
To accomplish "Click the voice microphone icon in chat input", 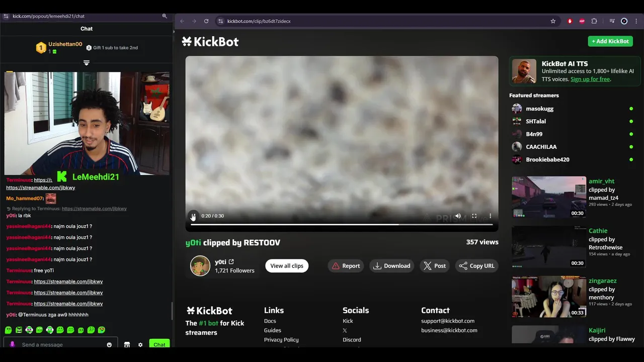I will (12, 345).
